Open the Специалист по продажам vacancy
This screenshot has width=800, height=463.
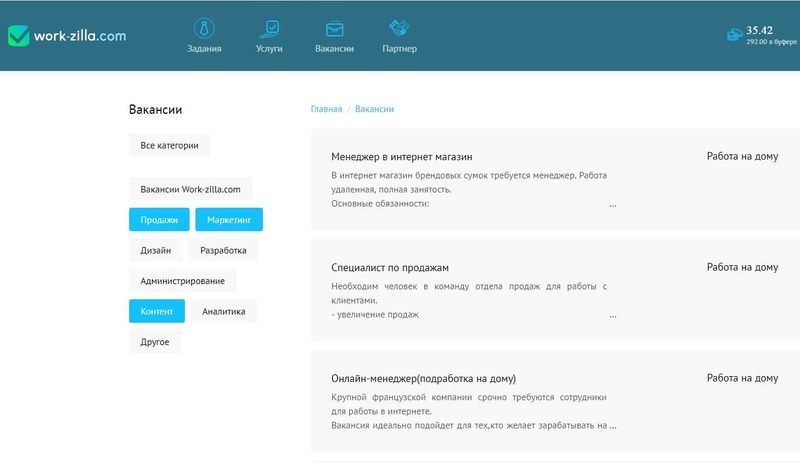pyautogui.click(x=390, y=268)
